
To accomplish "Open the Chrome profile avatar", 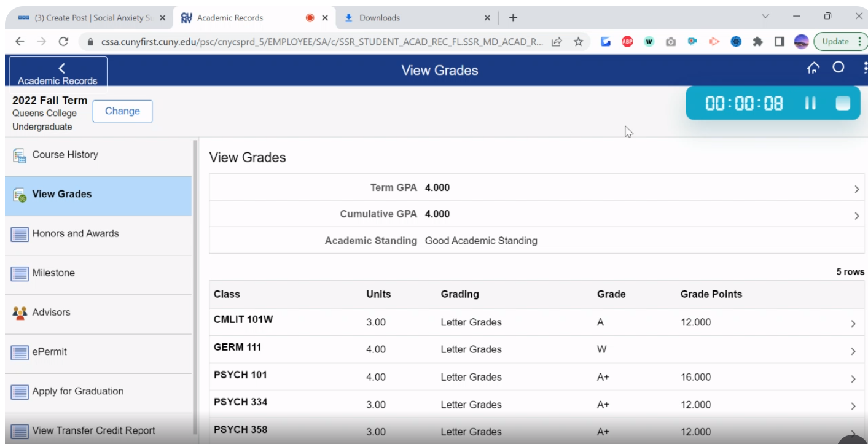I will point(801,42).
